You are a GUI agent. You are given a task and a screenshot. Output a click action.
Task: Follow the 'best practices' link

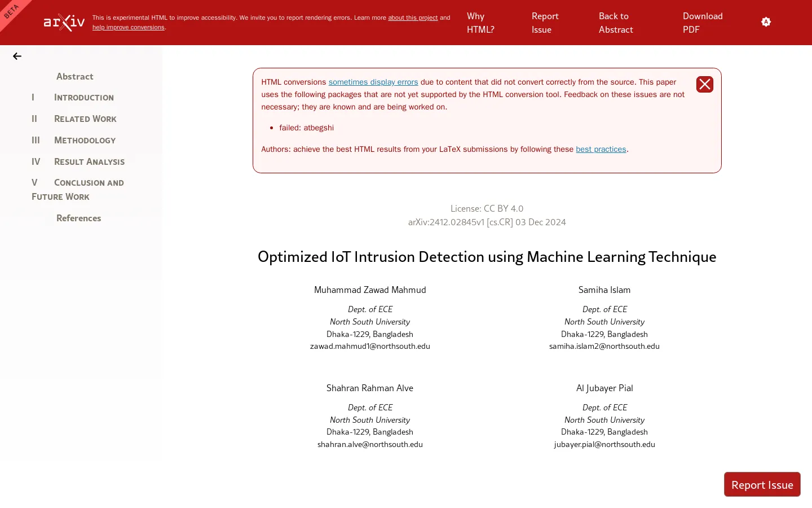point(601,150)
